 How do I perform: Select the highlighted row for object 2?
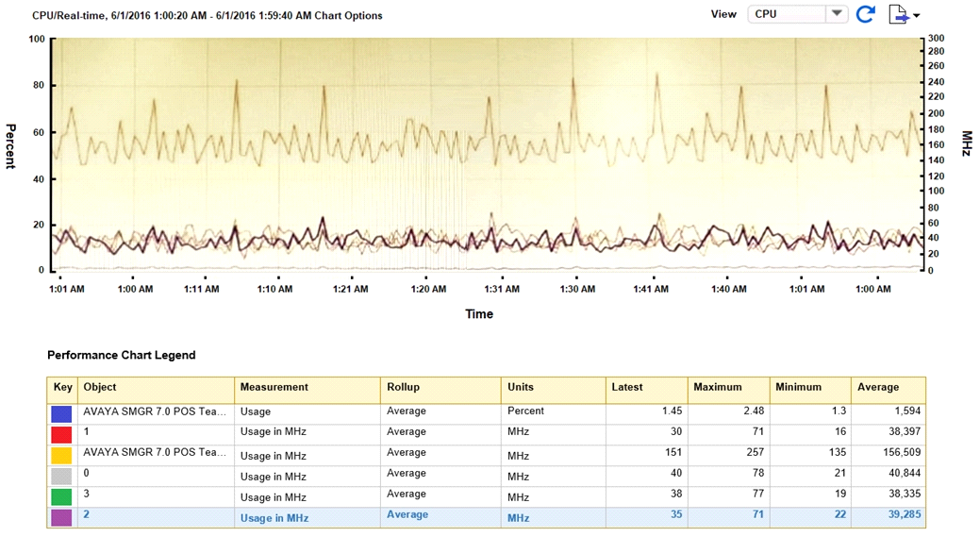472,516
